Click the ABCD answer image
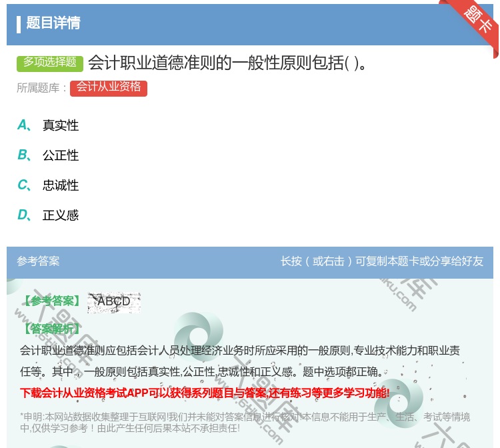Image resolution: width=500 pixels, height=448 pixels. [114, 302]
